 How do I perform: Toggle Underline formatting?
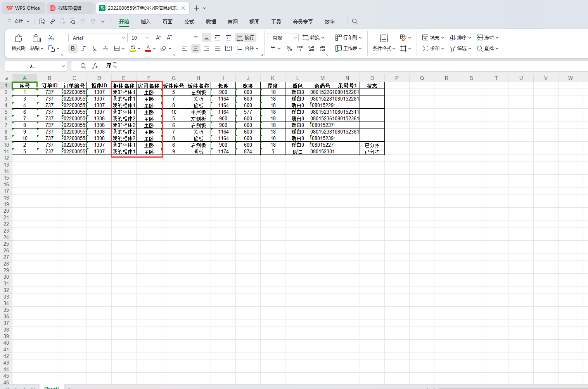tap(94, 49)
